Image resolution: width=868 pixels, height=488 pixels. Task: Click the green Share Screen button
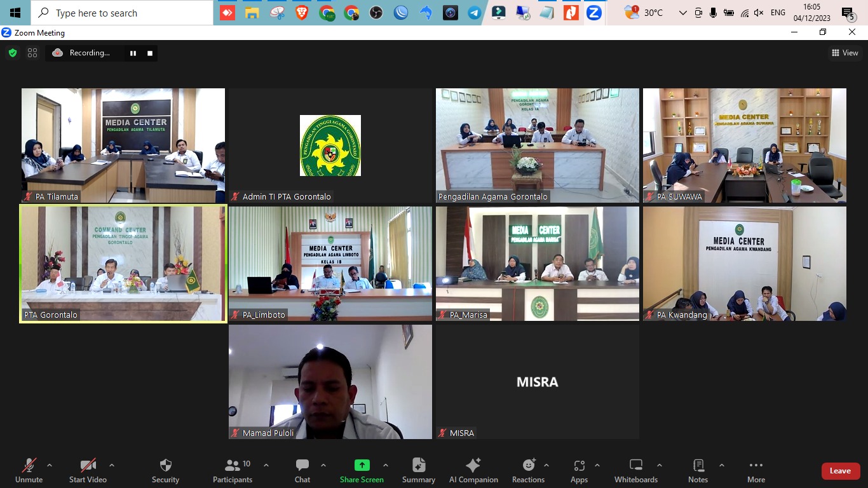click(362, 470)
